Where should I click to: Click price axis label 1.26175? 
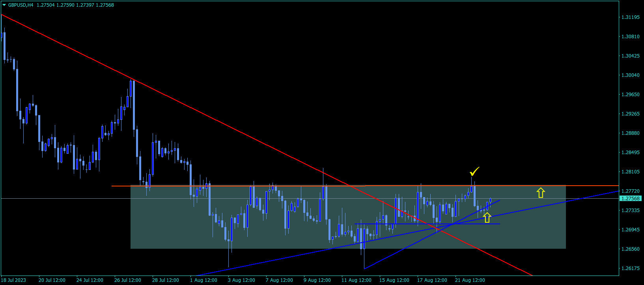click(x=631, y=268)
